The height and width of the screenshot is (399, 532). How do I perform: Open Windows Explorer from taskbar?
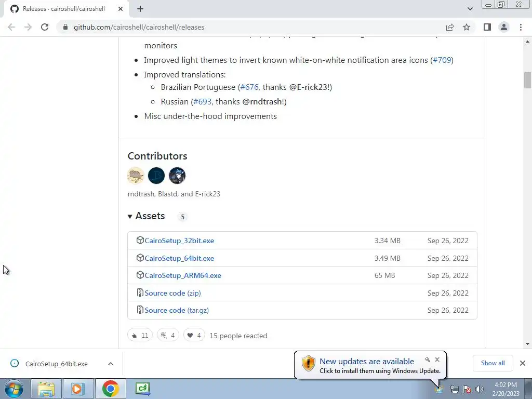(x=46, y=389)
